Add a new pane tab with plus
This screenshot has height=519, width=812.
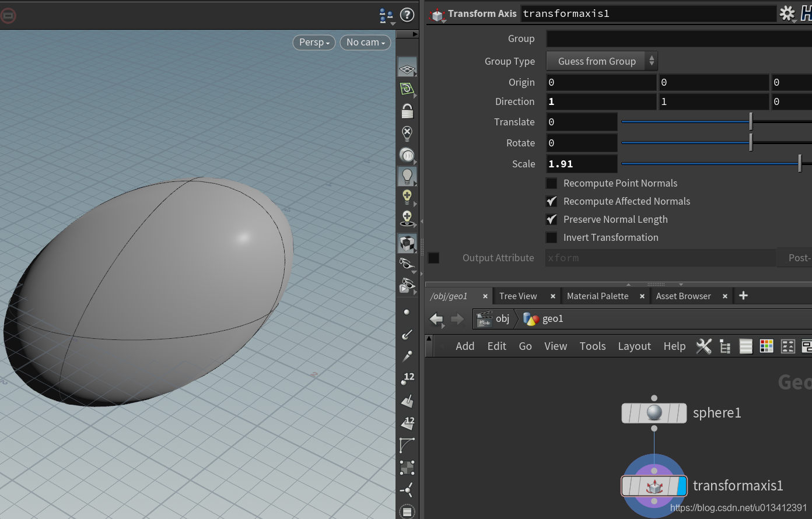pyautogui.click(x=743, y=296)
